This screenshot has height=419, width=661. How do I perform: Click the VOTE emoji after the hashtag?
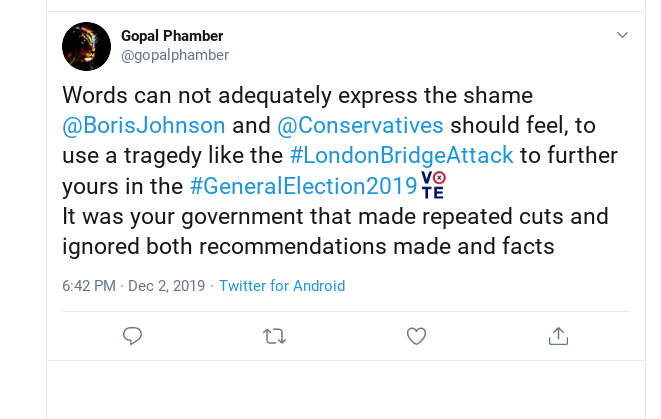pyautogui.click(x=433, y=185)
